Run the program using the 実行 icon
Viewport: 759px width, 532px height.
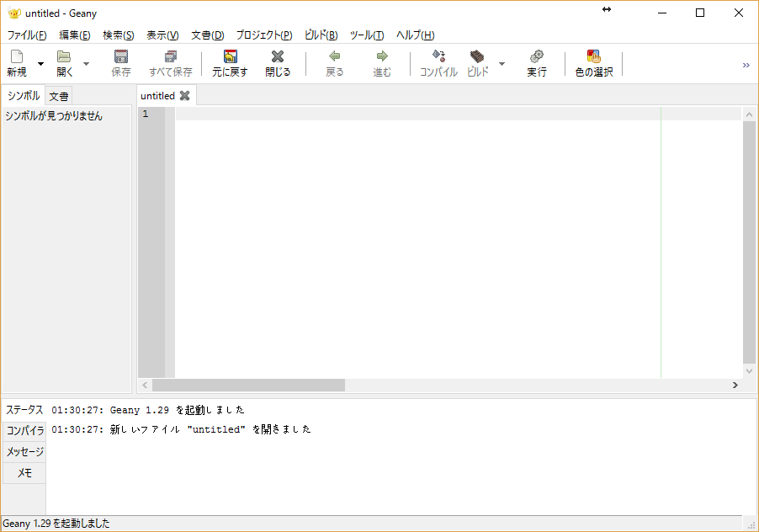click(536, 63)
